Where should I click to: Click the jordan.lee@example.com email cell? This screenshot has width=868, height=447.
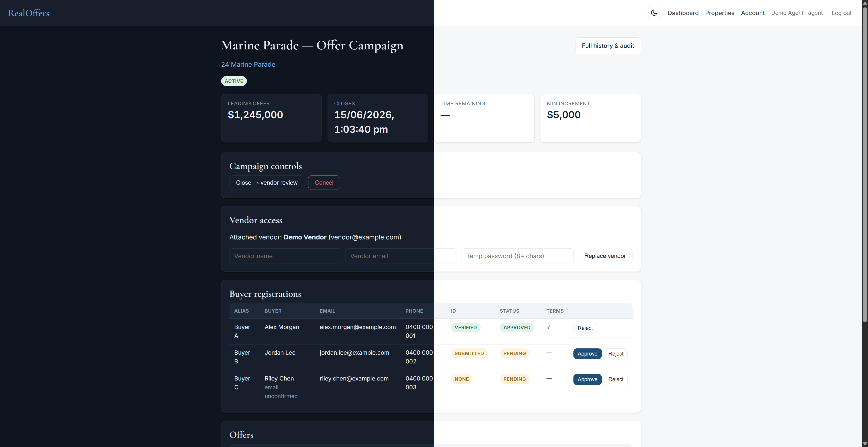click(x=354, y=353)
